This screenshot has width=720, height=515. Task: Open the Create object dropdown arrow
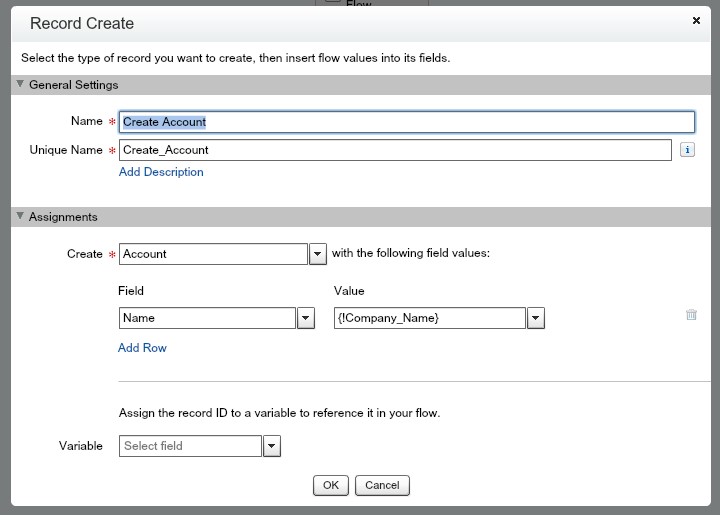point(318,254)
